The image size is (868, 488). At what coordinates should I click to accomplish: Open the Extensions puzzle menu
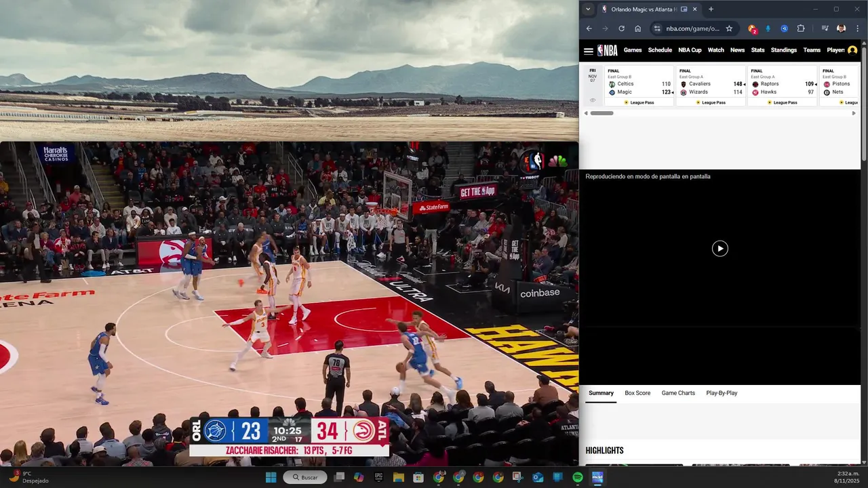pyautogui.click(x=801, y=28)
